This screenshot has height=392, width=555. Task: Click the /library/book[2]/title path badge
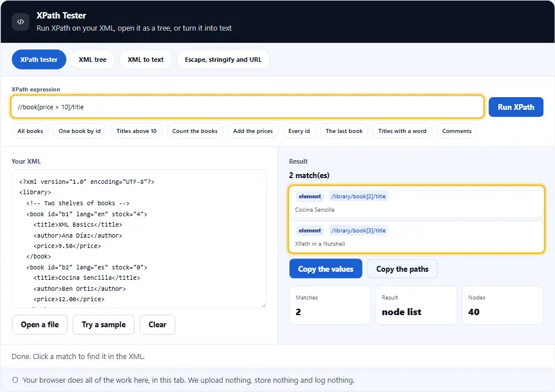pos(358,196)
